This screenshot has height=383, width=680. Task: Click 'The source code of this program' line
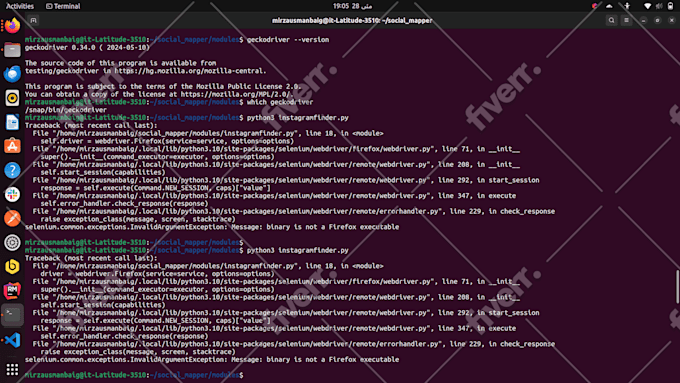pos(120,63)
